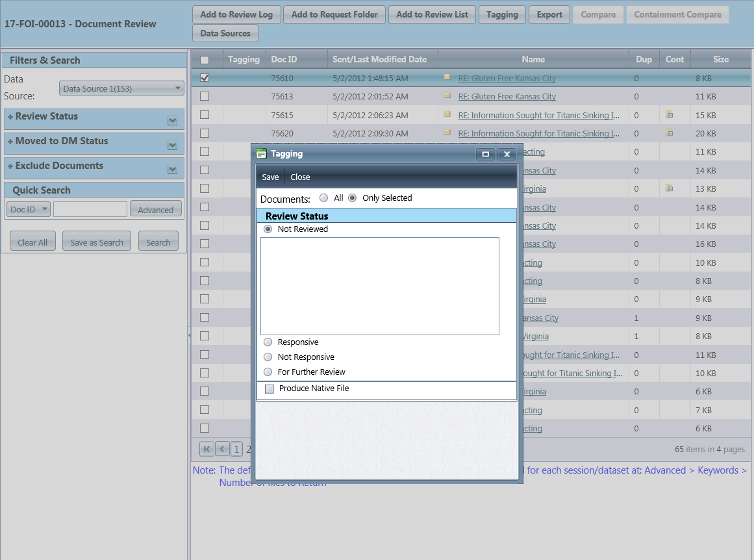The width and height of the screenshot is (754, 560).
Task: Click the email icon beside document 75610
Action: tap(447, 77)
